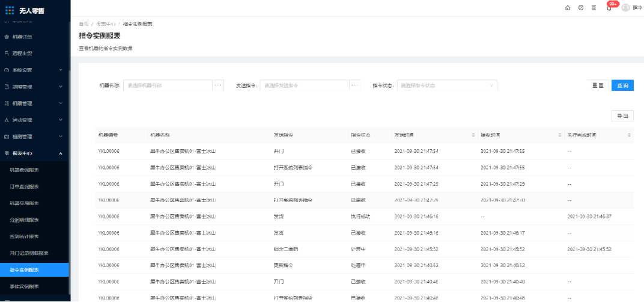Click the user avatar in top bar
Viewport: 644px width, 302px height.
coord(625,8)
